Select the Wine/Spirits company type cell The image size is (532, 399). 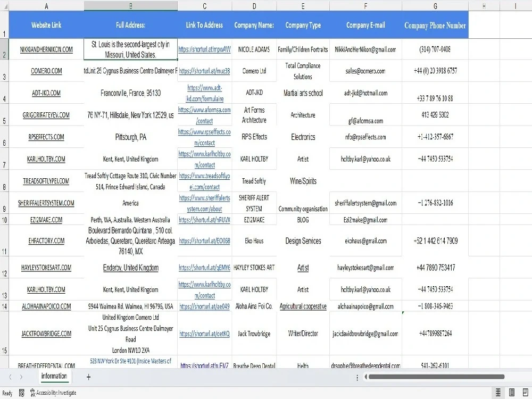coord(303,181)
